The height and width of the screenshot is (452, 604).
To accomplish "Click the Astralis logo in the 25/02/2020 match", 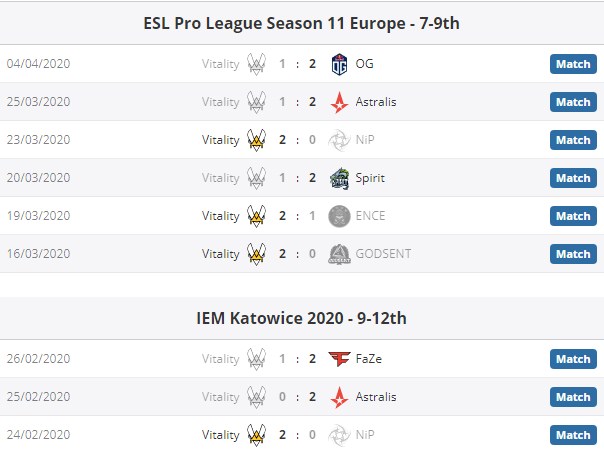I will coord(340,397).
